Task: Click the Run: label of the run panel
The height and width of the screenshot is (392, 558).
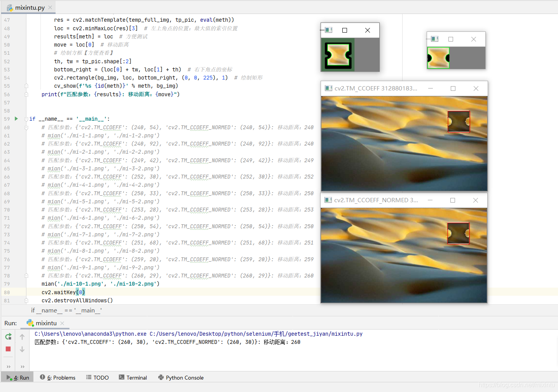Action: click(11, 323)
